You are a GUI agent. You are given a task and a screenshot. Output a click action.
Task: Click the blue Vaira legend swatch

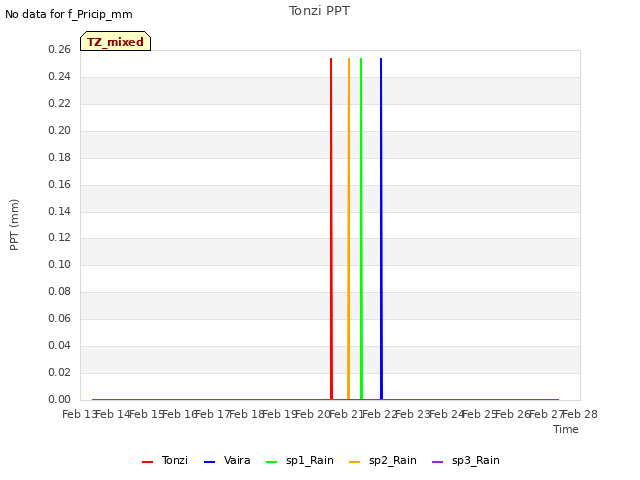coord(209,462)
